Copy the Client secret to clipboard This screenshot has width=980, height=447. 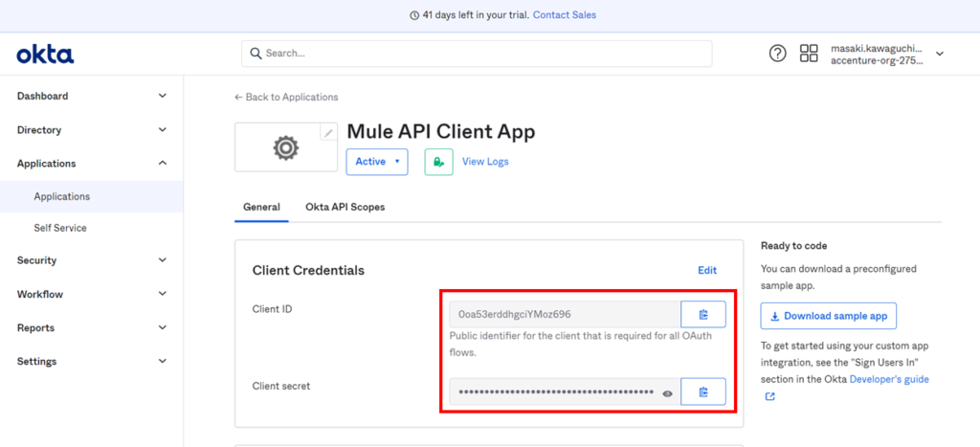click(702, 391)
